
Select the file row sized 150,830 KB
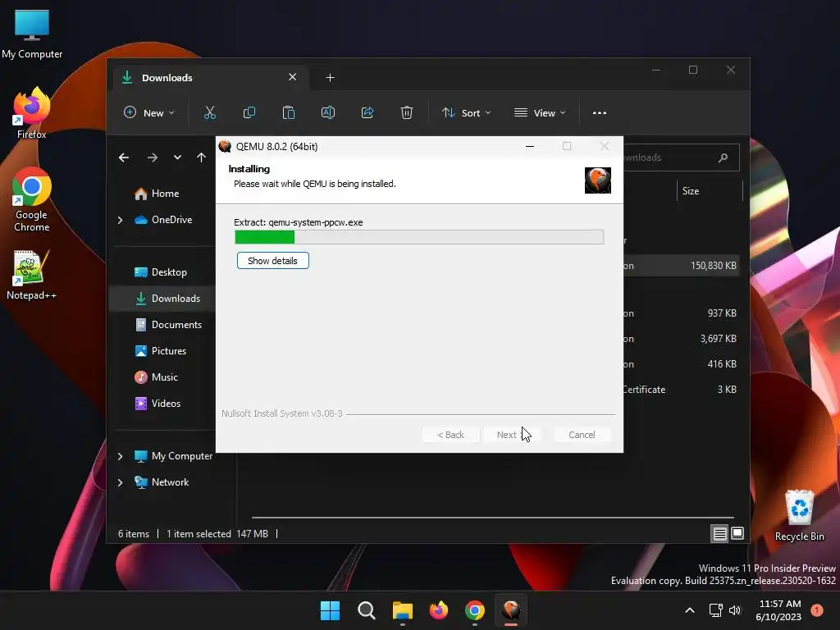(x=682, y=266)
